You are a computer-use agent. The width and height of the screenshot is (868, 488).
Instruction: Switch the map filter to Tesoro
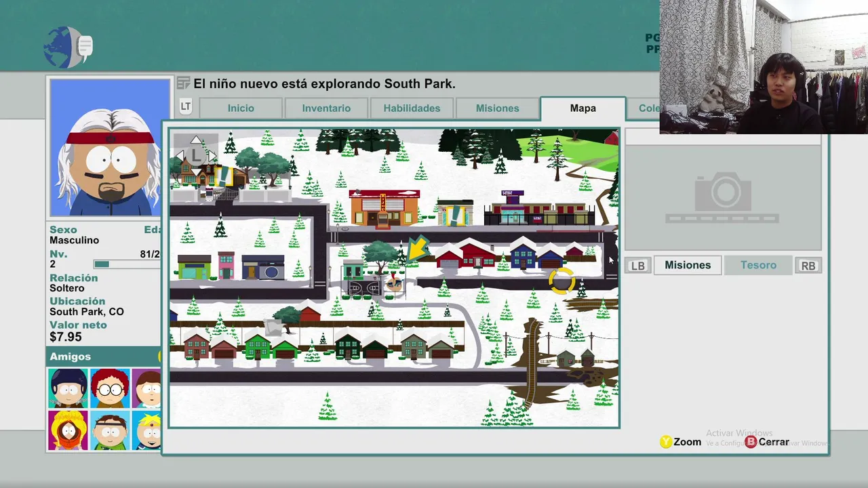758,265
